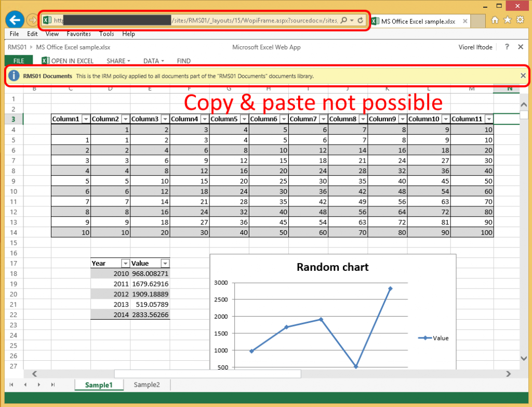
Task: Select the Sample1 sheet tab
Action: 99,385
